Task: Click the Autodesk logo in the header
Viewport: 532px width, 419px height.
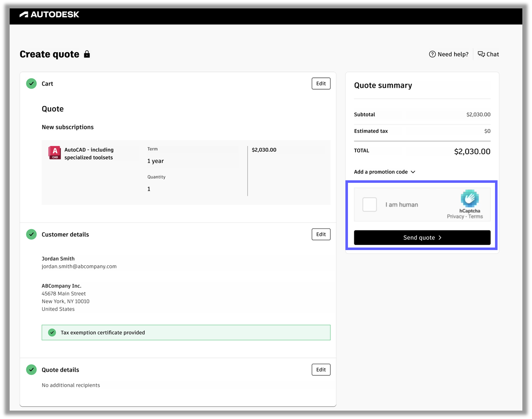Action: coord(49,14)
